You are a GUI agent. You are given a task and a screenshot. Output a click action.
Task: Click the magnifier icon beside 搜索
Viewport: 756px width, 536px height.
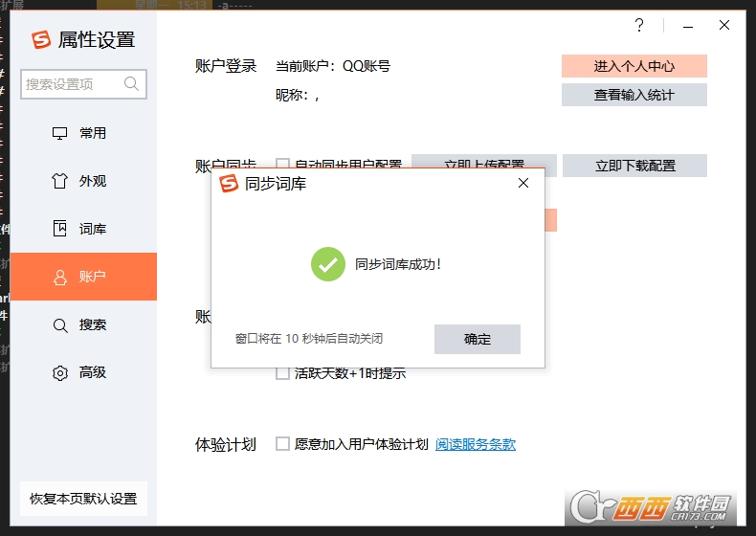coord(59,325)
